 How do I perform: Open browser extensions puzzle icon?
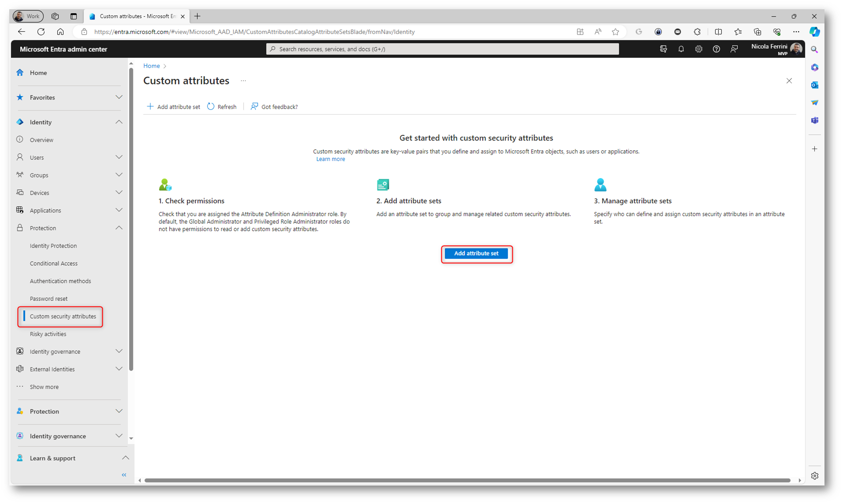[697, 32]
